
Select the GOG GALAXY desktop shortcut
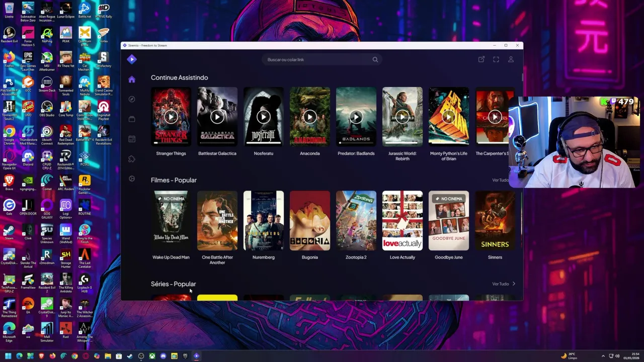pos(47,208)
